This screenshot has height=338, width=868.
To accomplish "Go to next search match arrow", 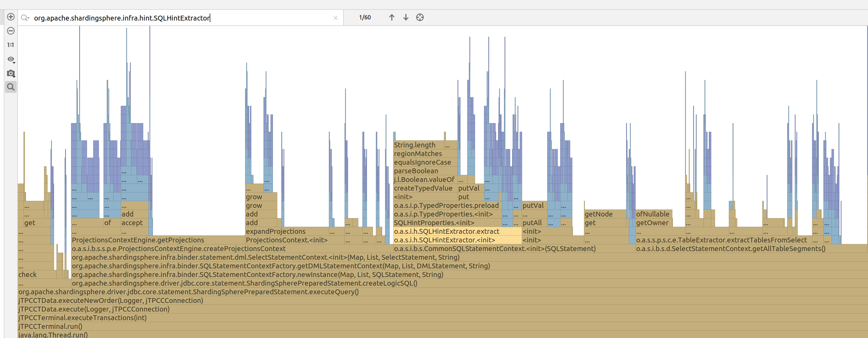I will (x=406, y=18).
